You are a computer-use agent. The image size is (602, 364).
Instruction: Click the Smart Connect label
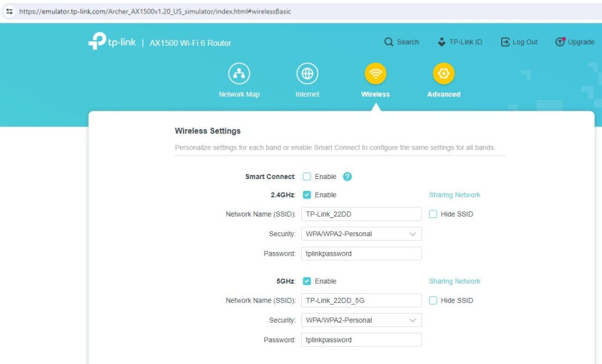(270, 177)
